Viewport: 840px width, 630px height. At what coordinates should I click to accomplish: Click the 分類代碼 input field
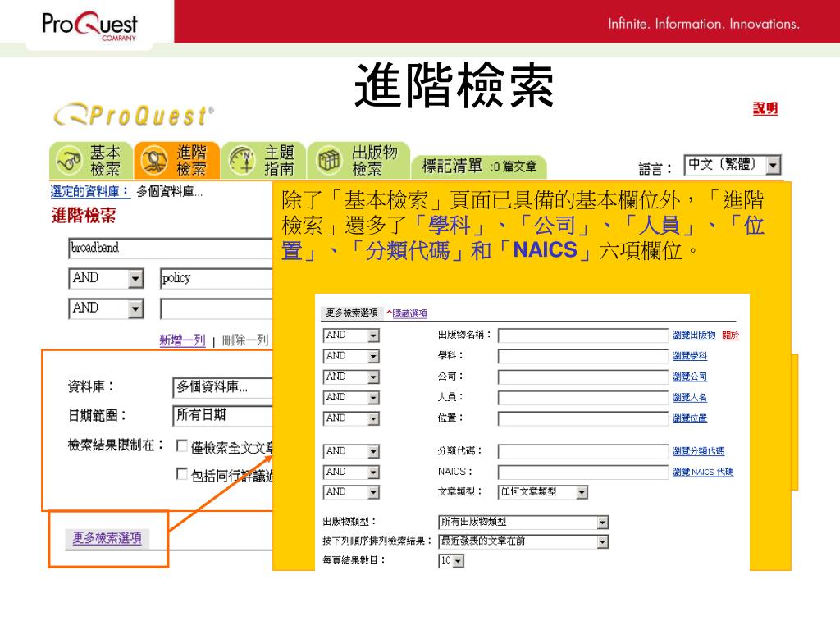pyautogui.click(x=583, y=452)
